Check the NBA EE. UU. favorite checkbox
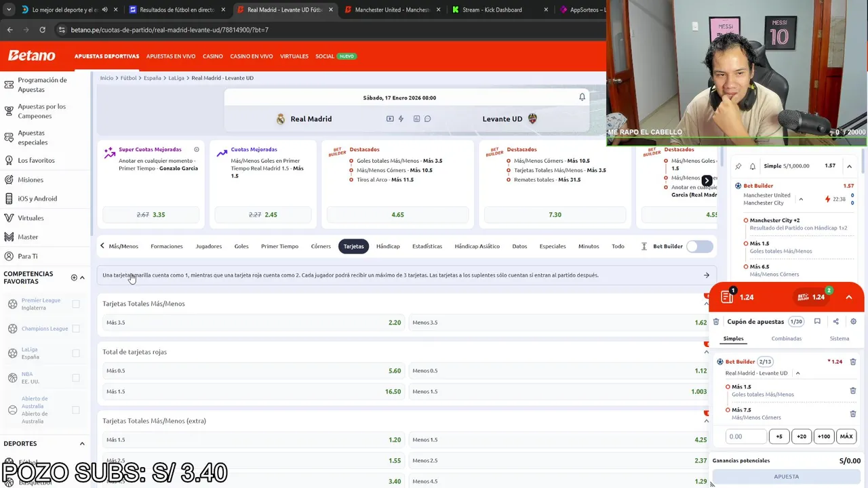The image size is (868, 488). click(x=76, y=378)
